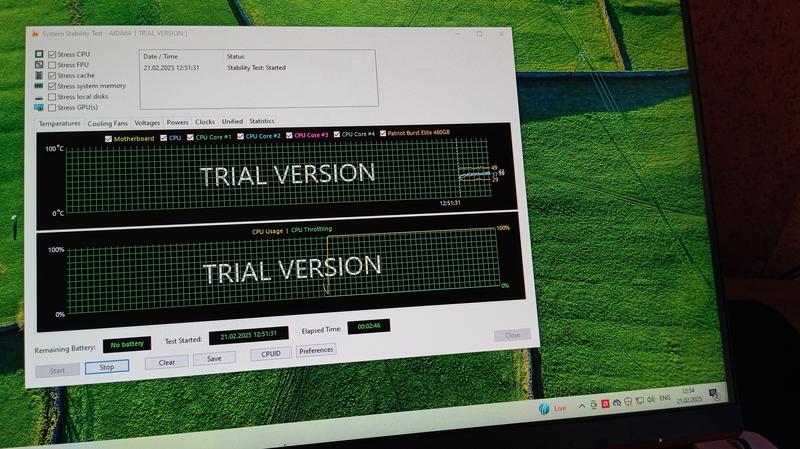Click the Save button
Screen dimensions: 800x449
coord(214,358)
